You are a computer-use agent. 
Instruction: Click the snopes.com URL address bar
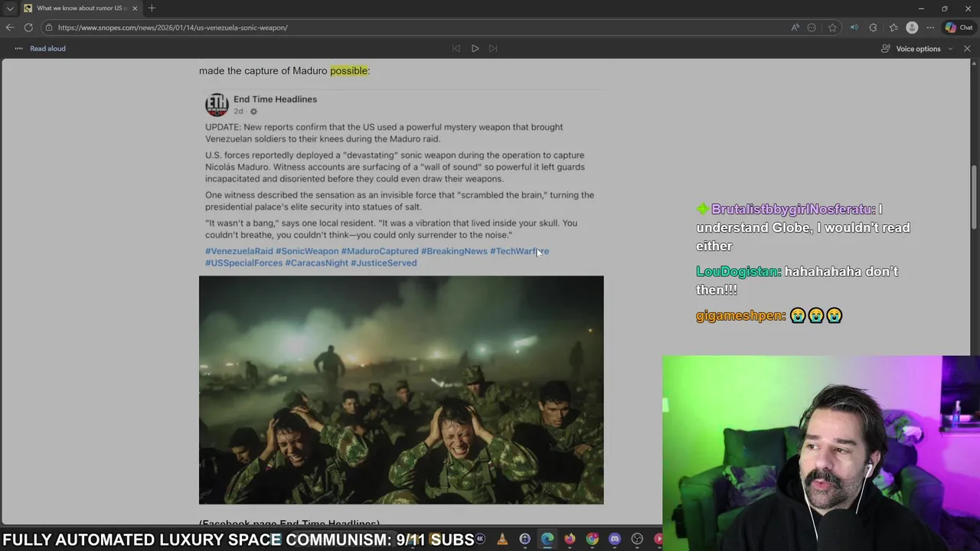[x=413, y=28]
